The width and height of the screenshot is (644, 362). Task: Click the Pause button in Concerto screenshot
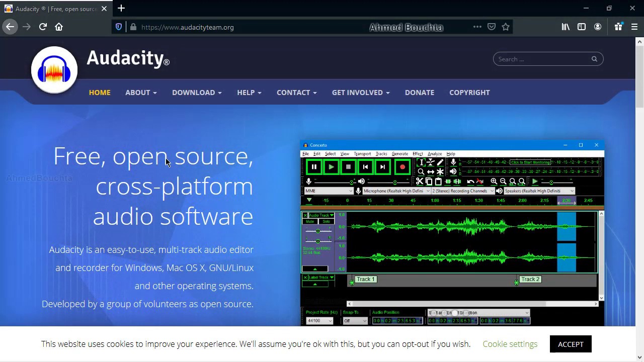tap(314, 167)
